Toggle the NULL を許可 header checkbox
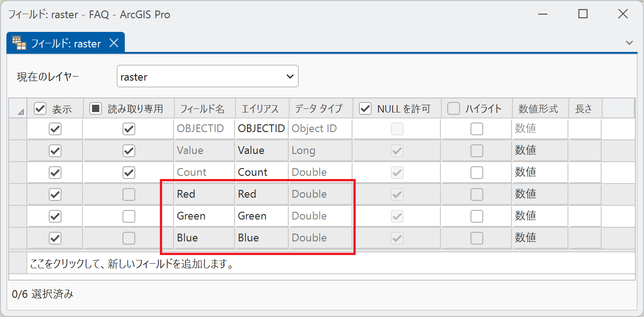The height and width of the screenshot is (317, 644). pyautogui.click(x=365, y=108)
